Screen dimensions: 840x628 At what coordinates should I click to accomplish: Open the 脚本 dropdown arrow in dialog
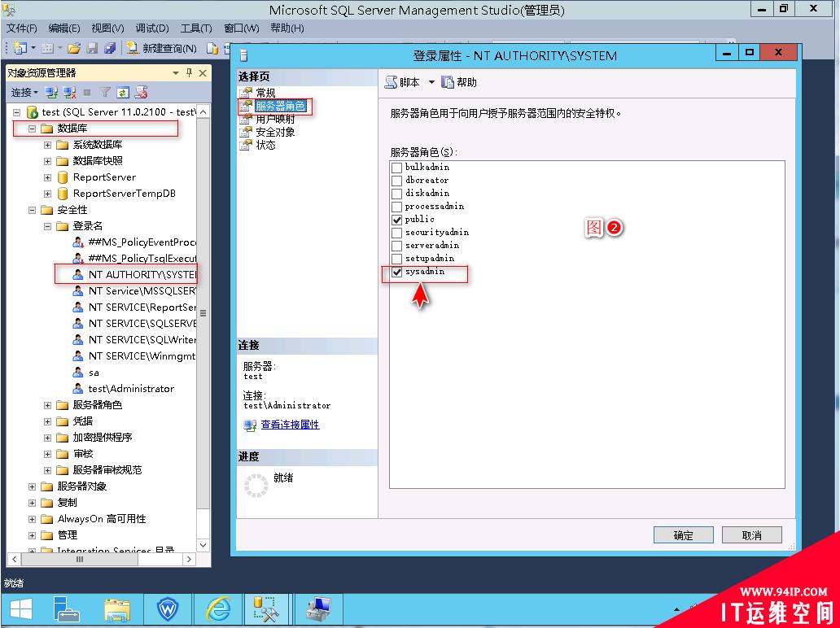click(431, 82)
